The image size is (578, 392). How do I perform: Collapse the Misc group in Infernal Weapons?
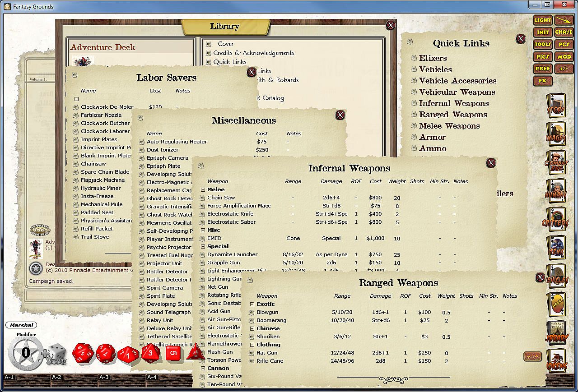coord(203,230)
